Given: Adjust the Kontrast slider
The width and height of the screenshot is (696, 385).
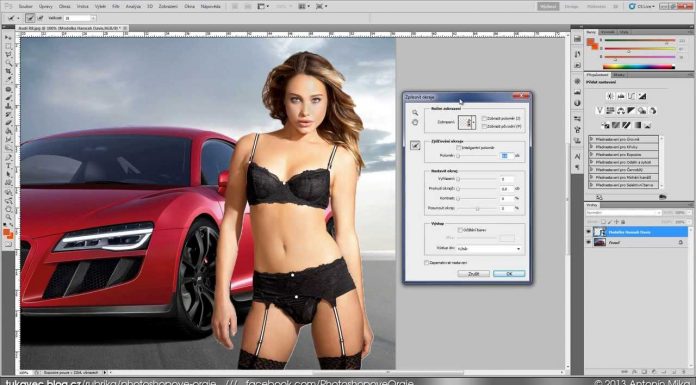Looking at the screenshot, I should [477, 198].
